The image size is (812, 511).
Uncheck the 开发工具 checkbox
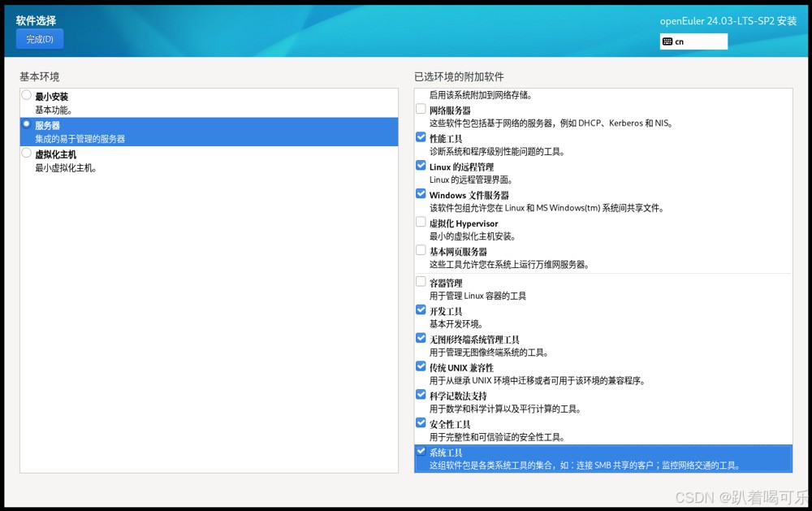(421, 310)
